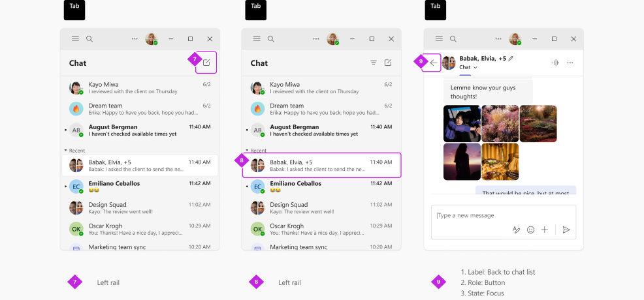Click the audio waveform icon in chat header
Image resolution: width=644 pixels, height=300 pixels.
(556, 63)
